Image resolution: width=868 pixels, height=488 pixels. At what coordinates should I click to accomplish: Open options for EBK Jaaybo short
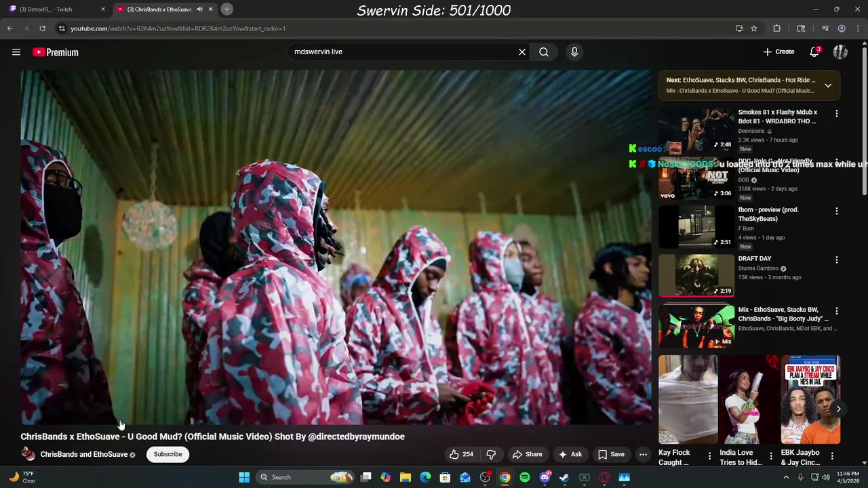(832, 456)
